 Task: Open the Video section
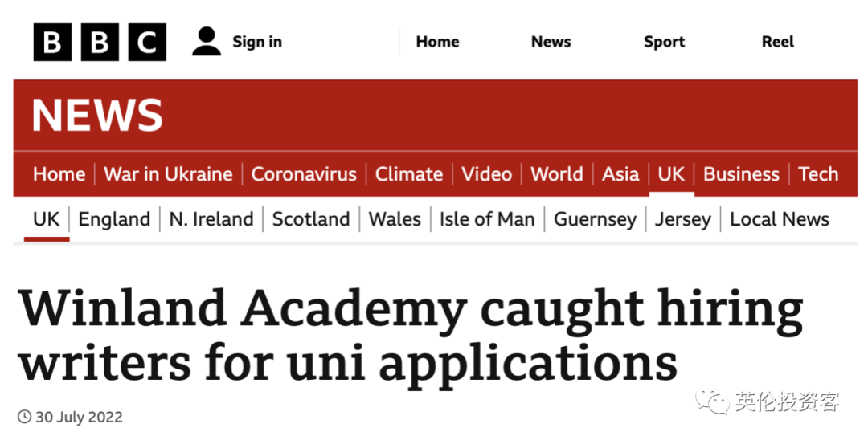point(486,174)
